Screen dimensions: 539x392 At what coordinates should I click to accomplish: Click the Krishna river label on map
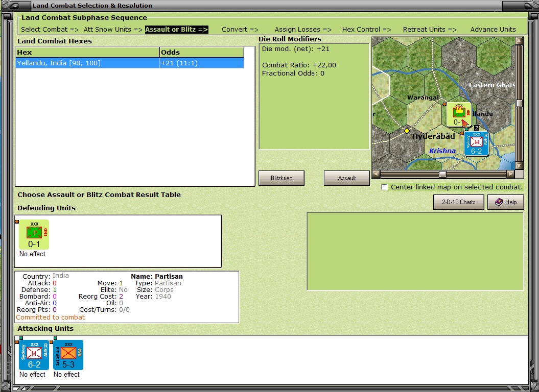[x=442, y=151]
